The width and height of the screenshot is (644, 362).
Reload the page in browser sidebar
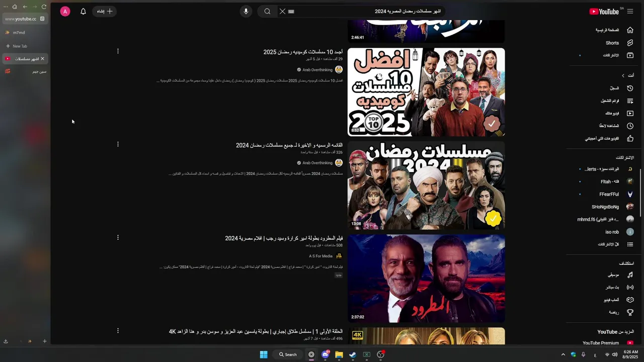pos(44,7)
